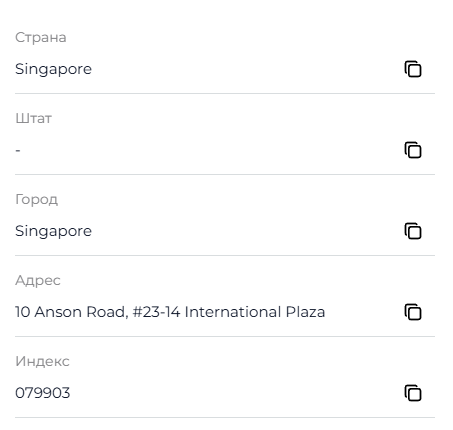Copy the country value Singapore
The height and width of the screenshot is (430, 453).
pyautogui.click(x=413, y=69)
